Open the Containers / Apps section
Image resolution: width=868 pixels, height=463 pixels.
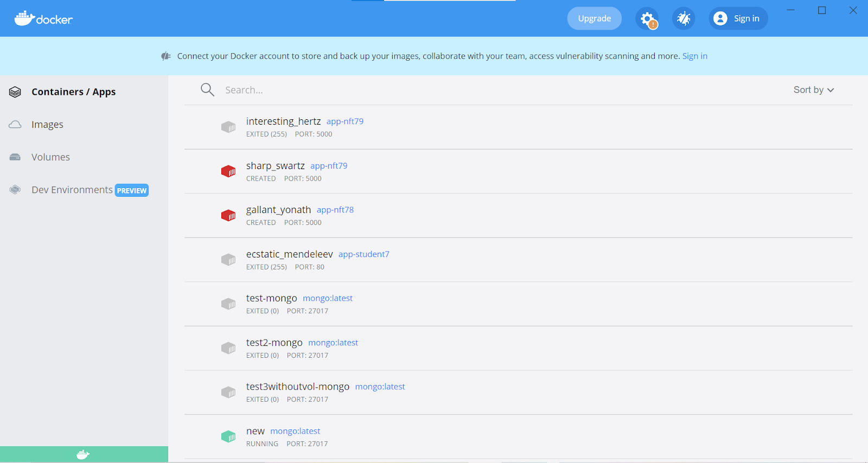73,92
